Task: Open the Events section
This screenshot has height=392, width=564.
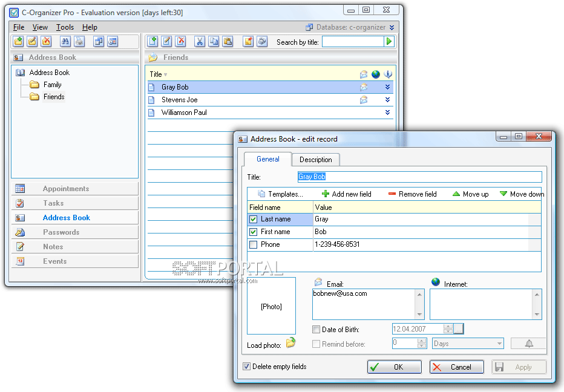Action: (75, 261)
